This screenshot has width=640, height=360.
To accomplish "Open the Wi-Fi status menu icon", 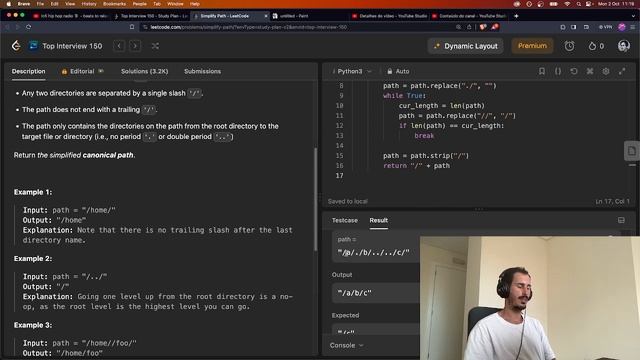I will [x=567, y=4].
